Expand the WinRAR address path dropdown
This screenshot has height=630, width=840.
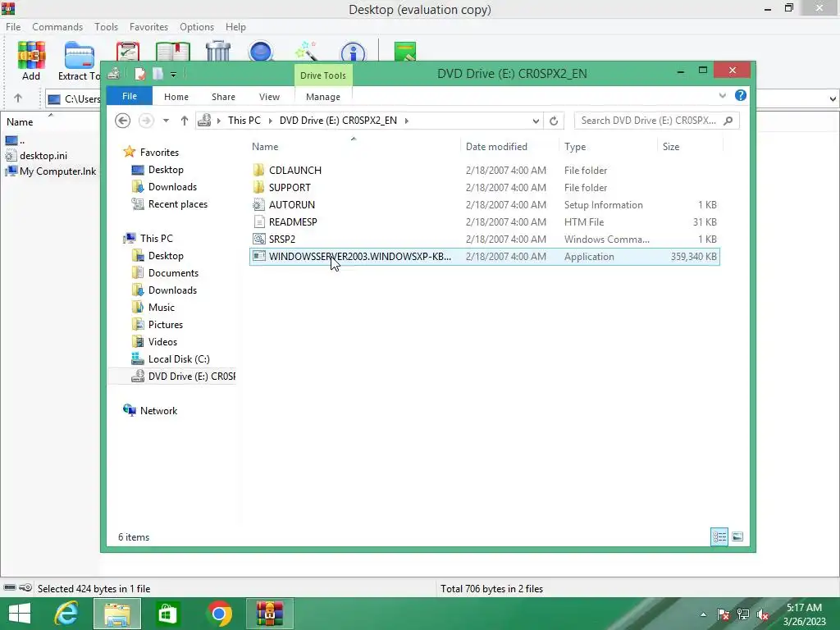[833, 98]
